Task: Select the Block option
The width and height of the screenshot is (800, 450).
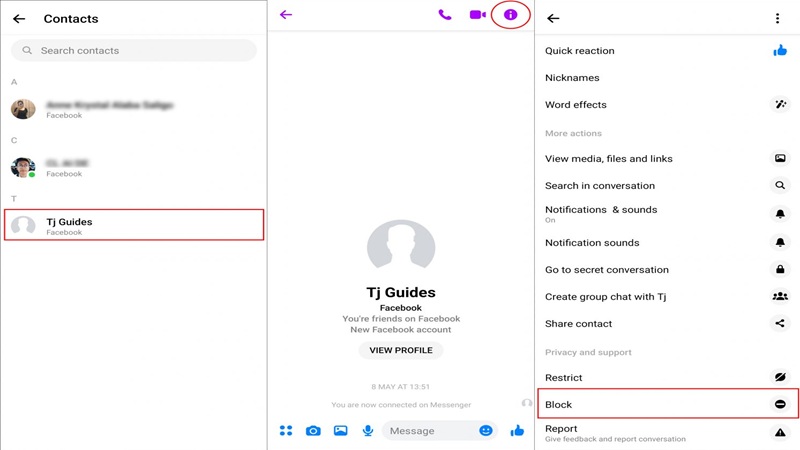Action: (668, 404)
